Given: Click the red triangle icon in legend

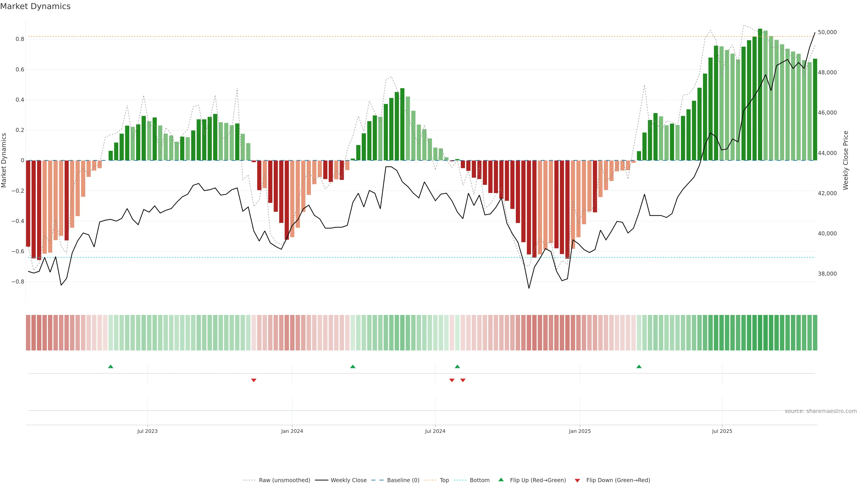Looking at the screenshot, I should pyautogui.click(x=577, y=481).
